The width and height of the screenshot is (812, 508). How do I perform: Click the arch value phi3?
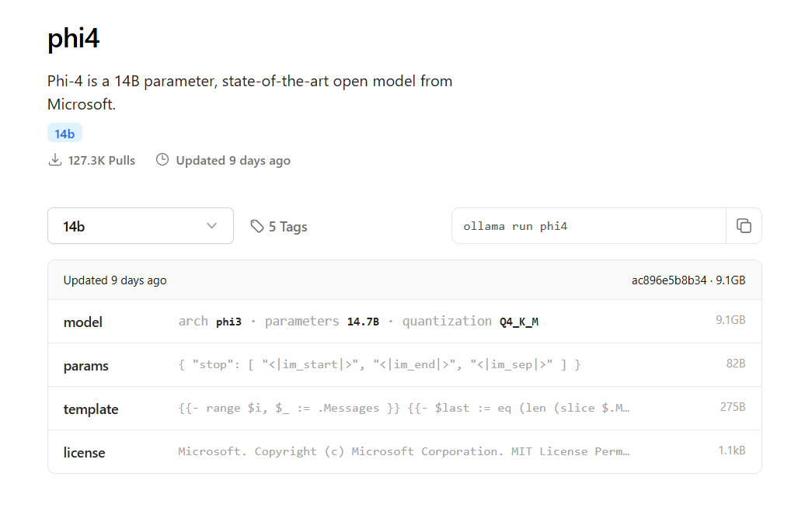[228, 322]
